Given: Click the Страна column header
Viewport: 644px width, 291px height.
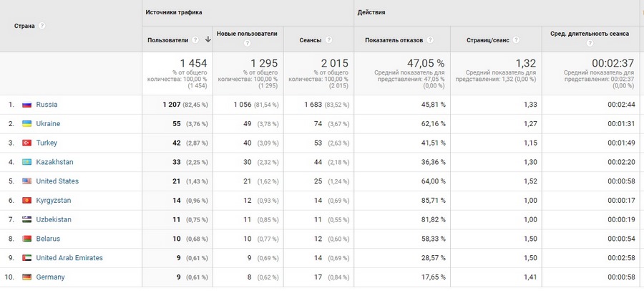Looking at the screenshot, I should tap(24, 26).
